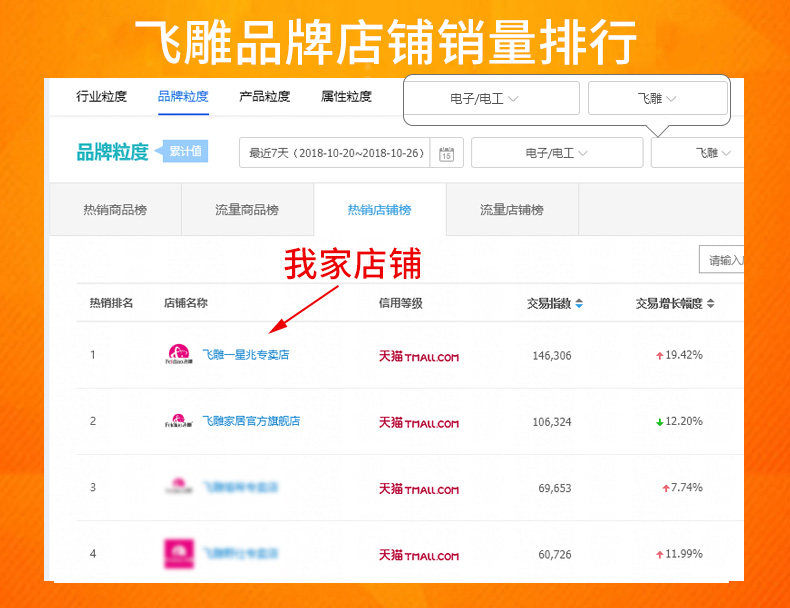Click Tmall credit logo in rank 4 row
This screenshot has width=790, height=608.
(x=419, y=555)
